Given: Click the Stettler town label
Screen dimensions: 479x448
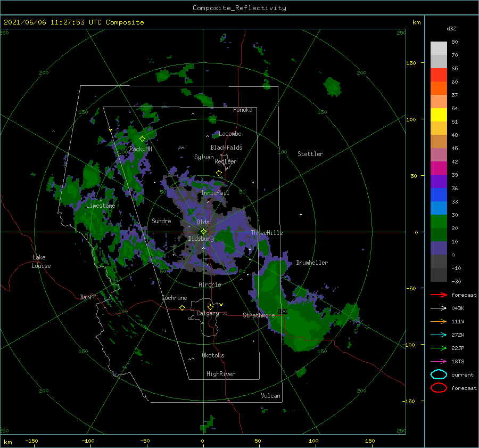Looking at the screenshot, I should 310,154.
